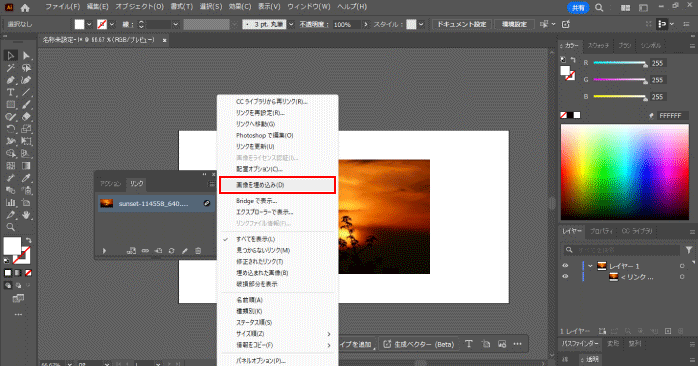
Task: Adjust the R red slider handle
Action: click(x=645, y=65)
